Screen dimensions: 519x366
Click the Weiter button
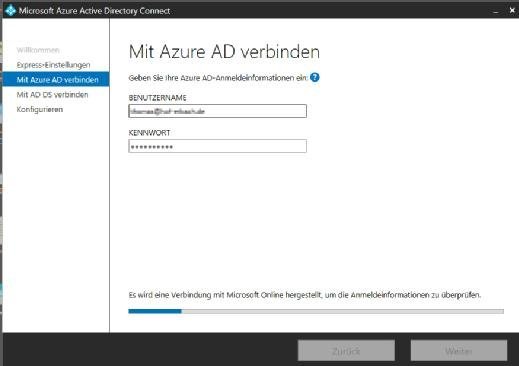(x=459, y=351)
